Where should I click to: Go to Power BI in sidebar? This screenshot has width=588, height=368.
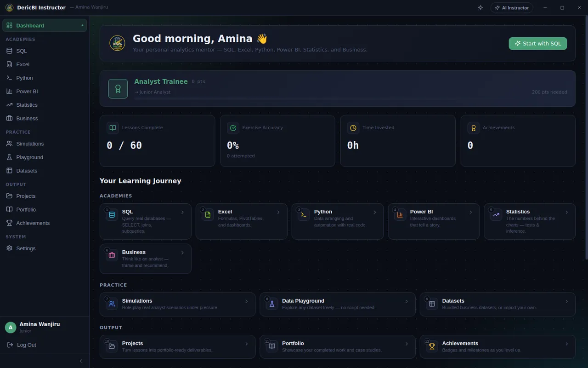(45, 91)
